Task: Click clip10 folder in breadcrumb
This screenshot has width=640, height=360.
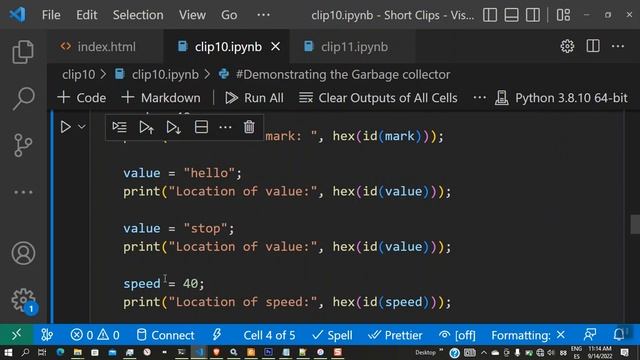Action: (x=78, y=75)
